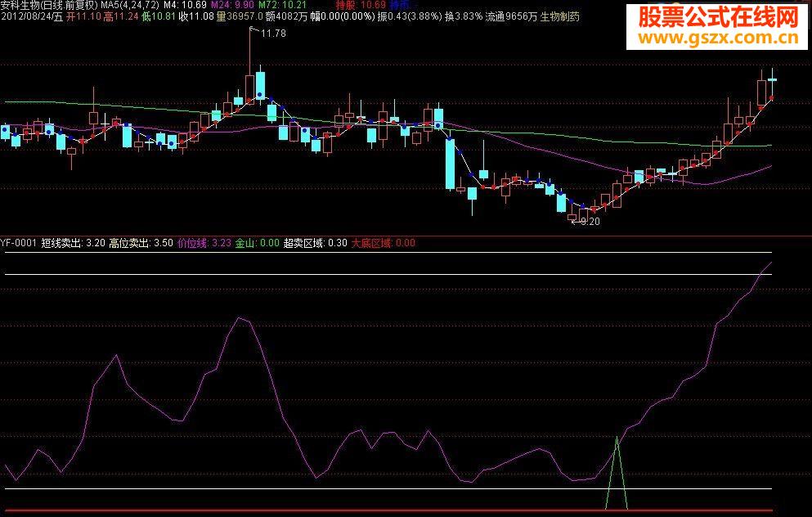Click the date 2012/08/24/五
This screenshot has height=517, width=812.
pos(32,16)
